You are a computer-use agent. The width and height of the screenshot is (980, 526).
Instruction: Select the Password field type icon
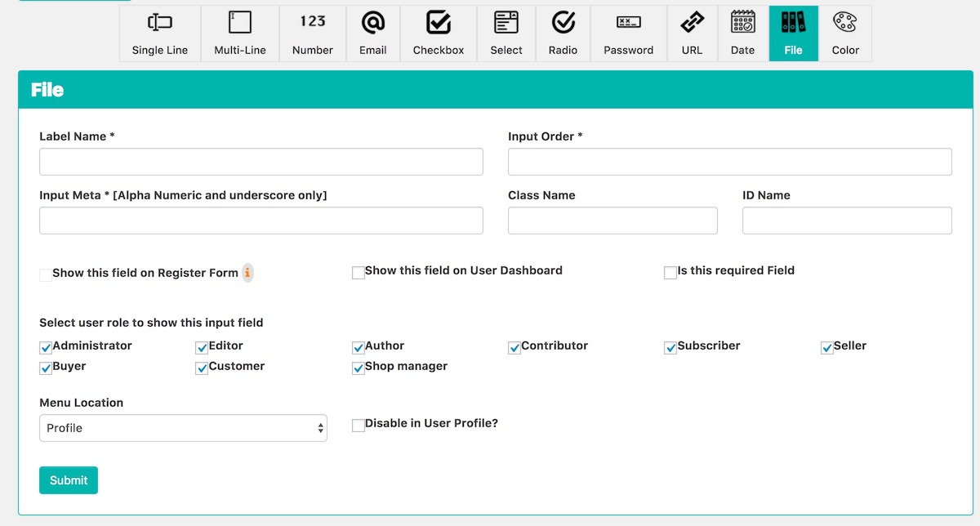tap(628, 23)
